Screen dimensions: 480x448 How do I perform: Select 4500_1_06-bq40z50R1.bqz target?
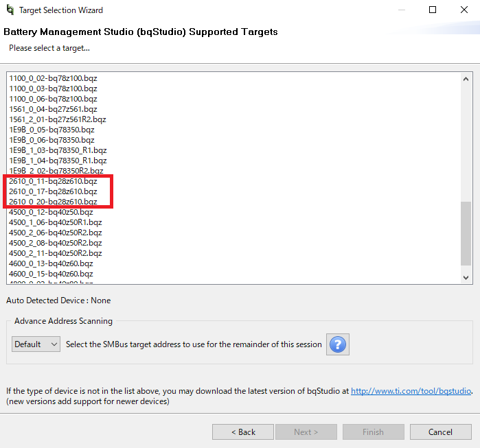tap(56, 222)
